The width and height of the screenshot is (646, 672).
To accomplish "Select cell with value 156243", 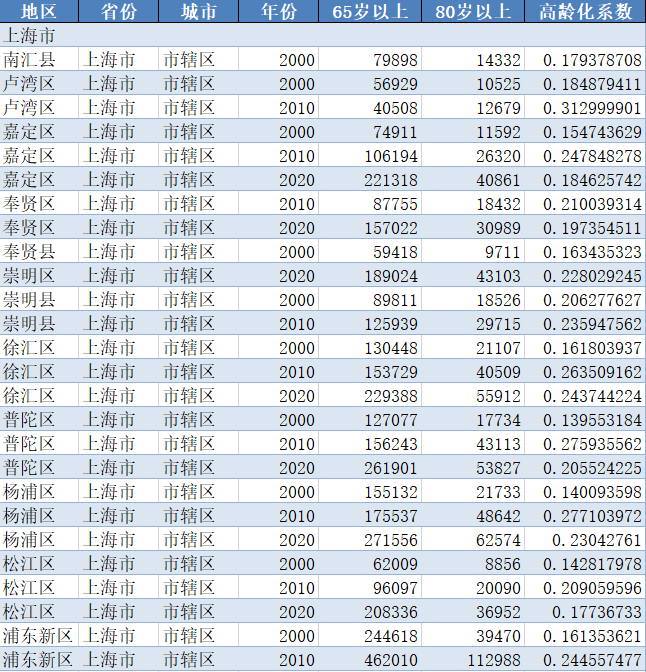I will point(370,443).
